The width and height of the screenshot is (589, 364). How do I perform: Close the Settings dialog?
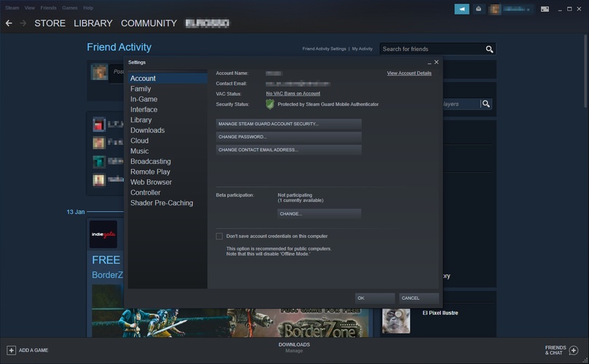coord(437,63)
